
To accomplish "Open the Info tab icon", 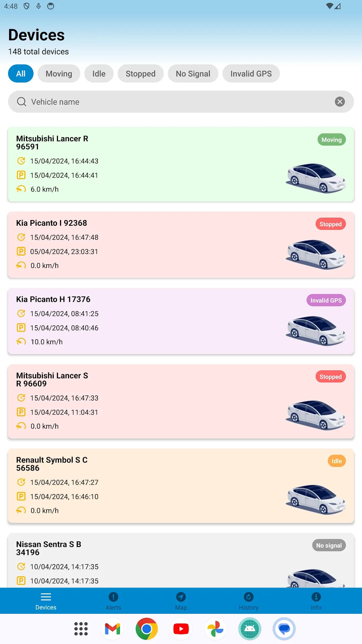I will click(316, 597).
